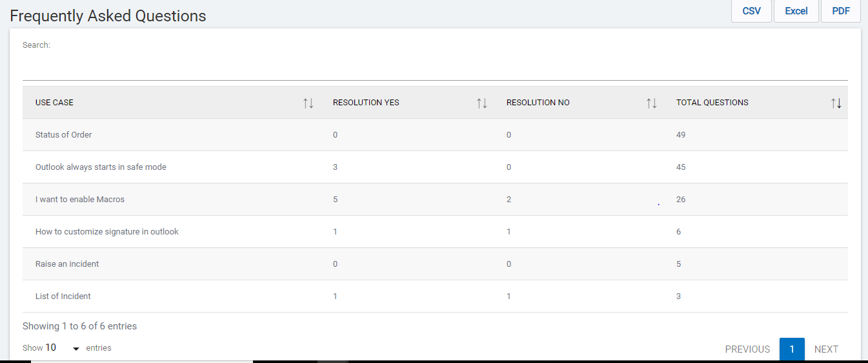
Task: Export table to Excel
Action: tap(796, 11)
